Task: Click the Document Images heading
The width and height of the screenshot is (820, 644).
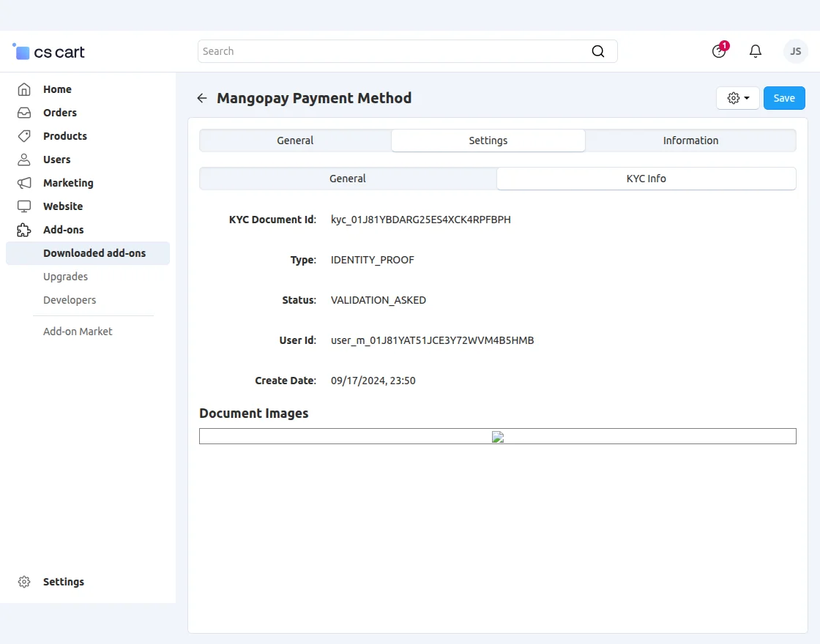Action: (253, 413)
